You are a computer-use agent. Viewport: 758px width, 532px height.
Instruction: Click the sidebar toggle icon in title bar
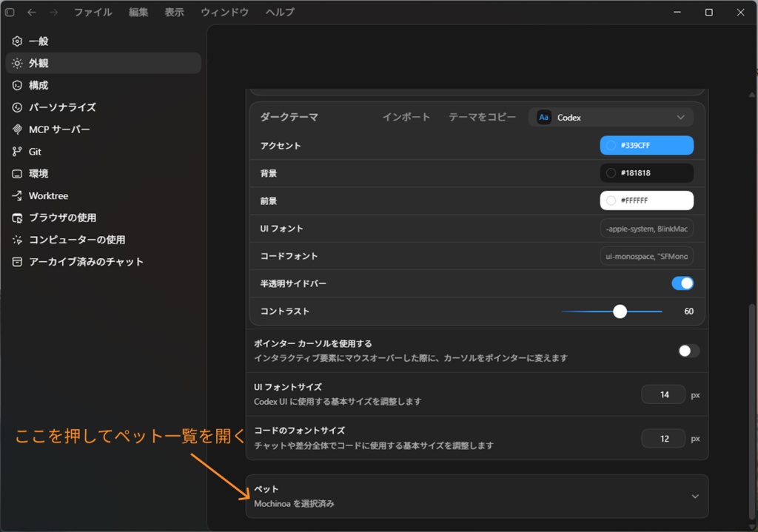10,12
